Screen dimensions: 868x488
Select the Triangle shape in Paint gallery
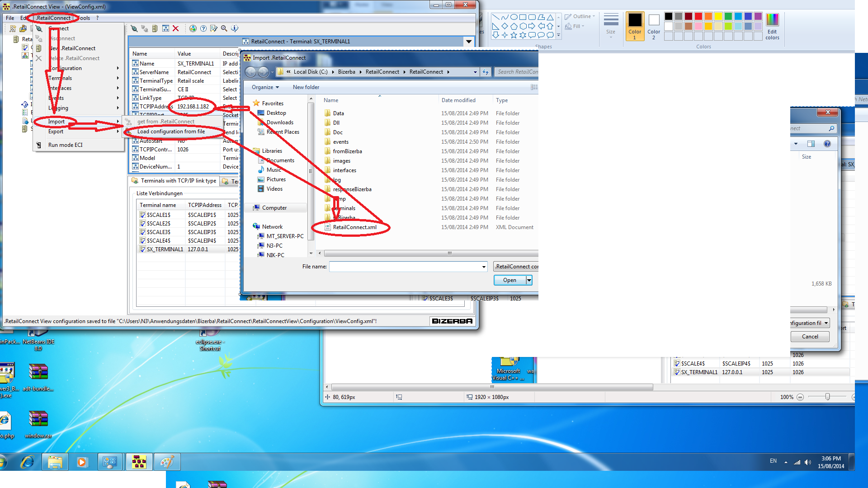(550, 17)
